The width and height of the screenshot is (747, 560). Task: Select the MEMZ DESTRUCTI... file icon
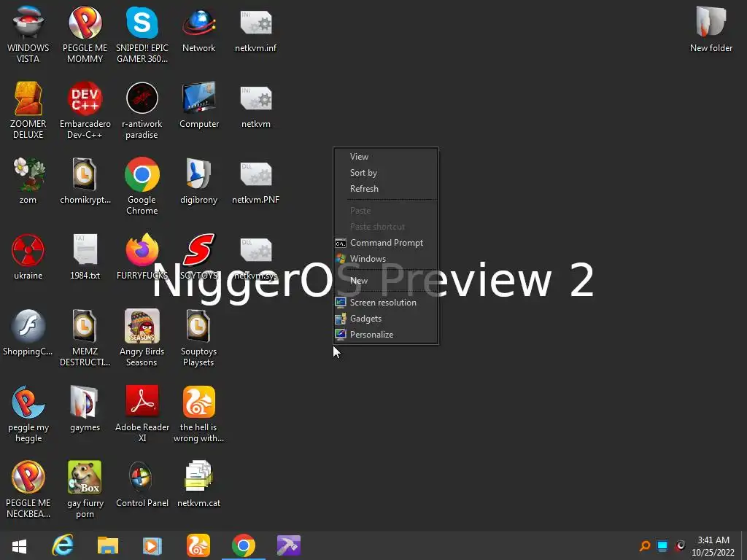tap(85, 338)
